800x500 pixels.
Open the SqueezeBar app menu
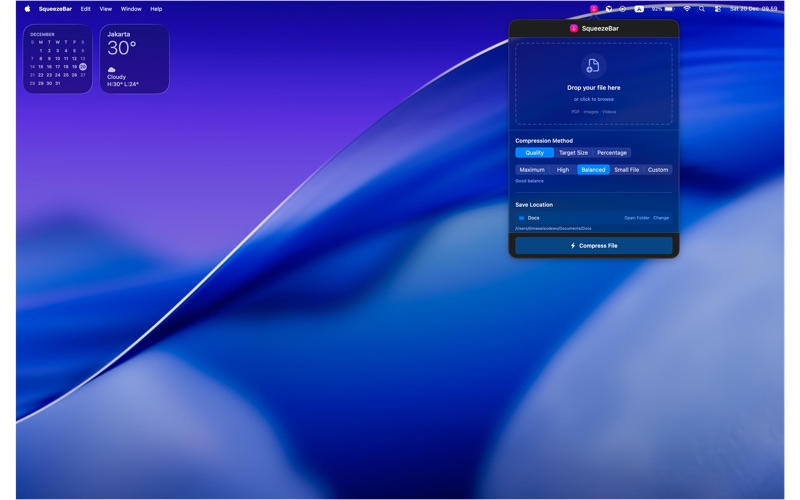[x=55, y=9]
